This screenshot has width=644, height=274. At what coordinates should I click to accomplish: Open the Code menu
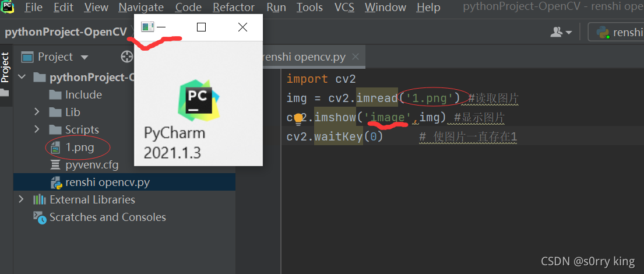click(x=188, y=8)
